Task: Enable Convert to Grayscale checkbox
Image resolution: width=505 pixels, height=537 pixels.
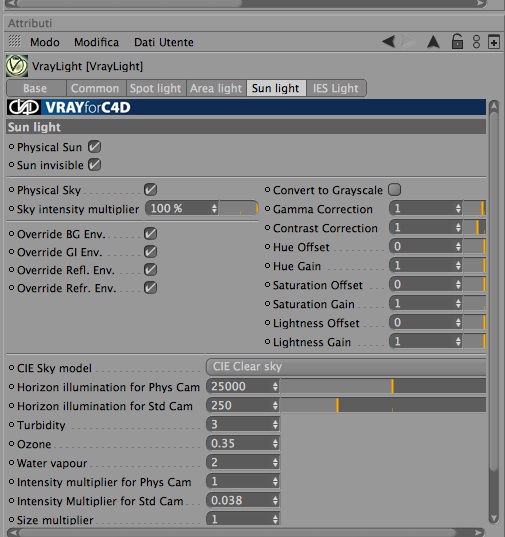Action: point(394,190)
